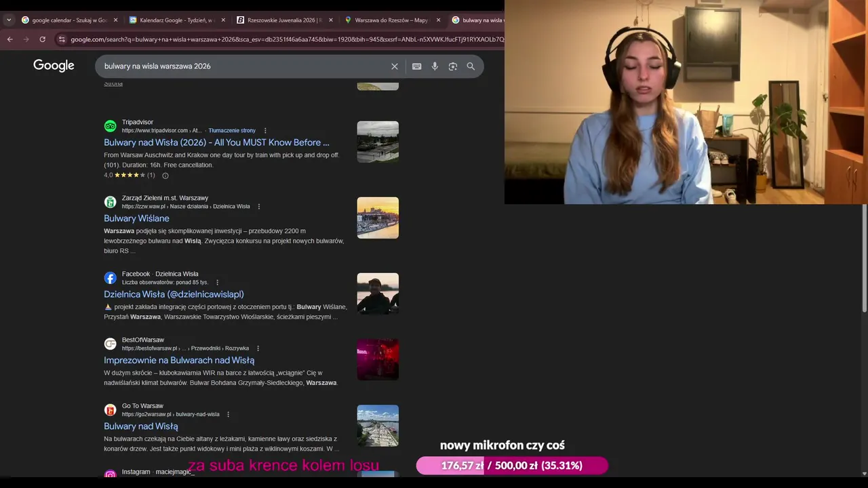Open 'Imprezownie na Bulwarach nad Wisłą' result
868x488 pixels.
179,360
